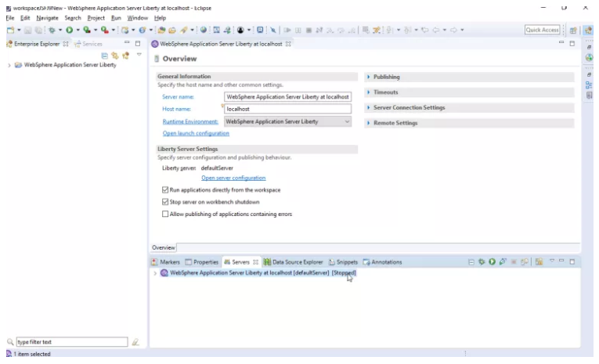599x364 pixels.
Task: Click the Run (green play) toolbar button
Action: 69,30
